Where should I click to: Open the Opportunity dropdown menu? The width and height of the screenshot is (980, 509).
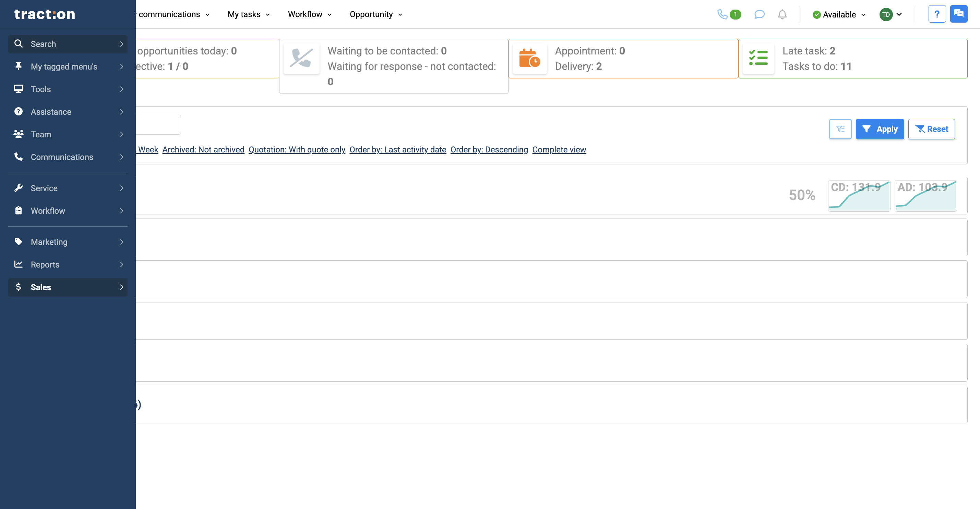376,14
